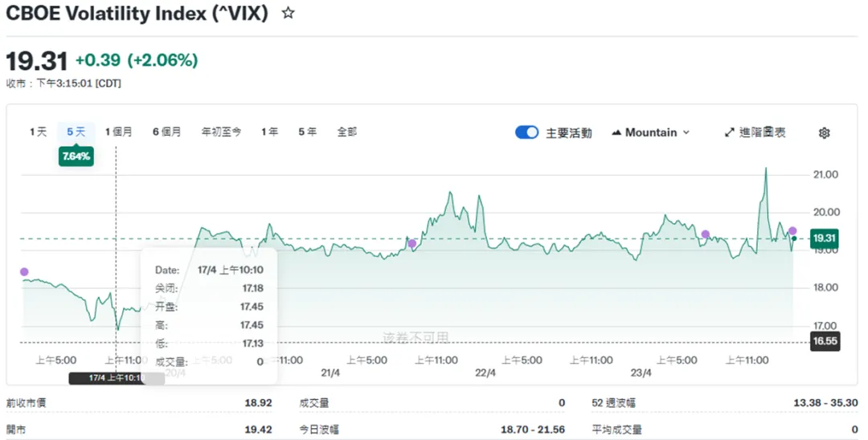This screenshot has width=868, height=440.
Task: Click the purple event marker near 21/4 上午11:00
Action: (411, 243)
